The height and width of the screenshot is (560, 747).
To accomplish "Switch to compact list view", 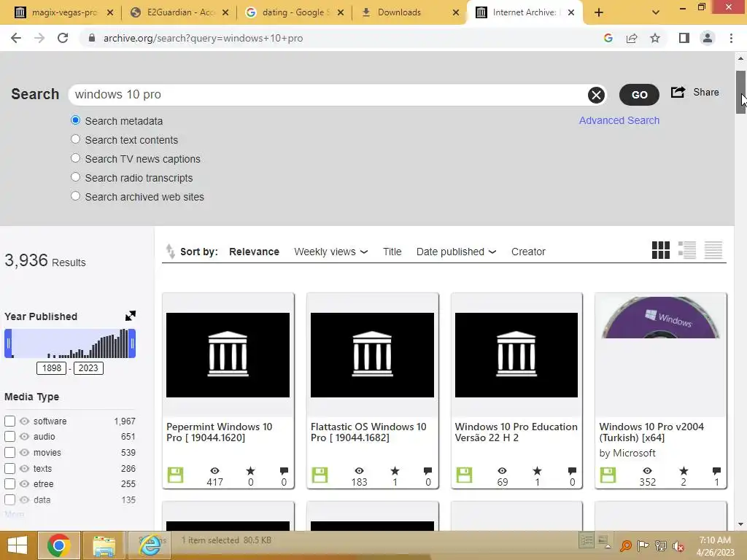I will [x=713, y=250].
